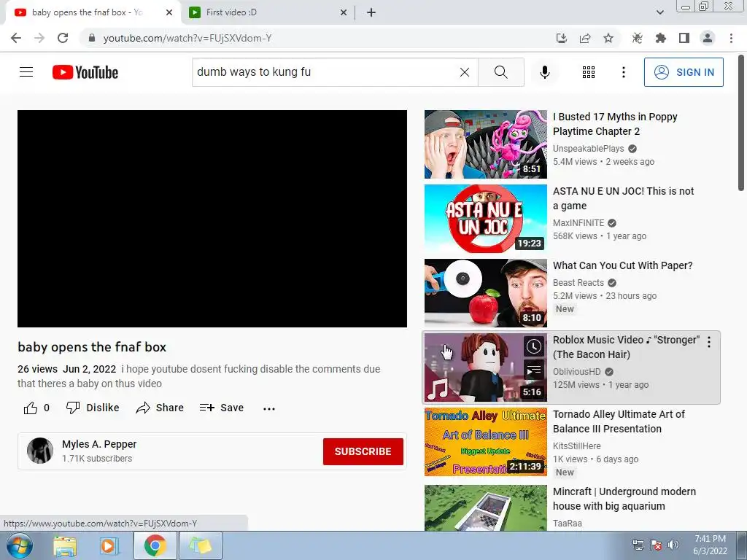Open the volume speaker tray icon
Viewport: 747px width, 560px height.
[x=673, y=545]
